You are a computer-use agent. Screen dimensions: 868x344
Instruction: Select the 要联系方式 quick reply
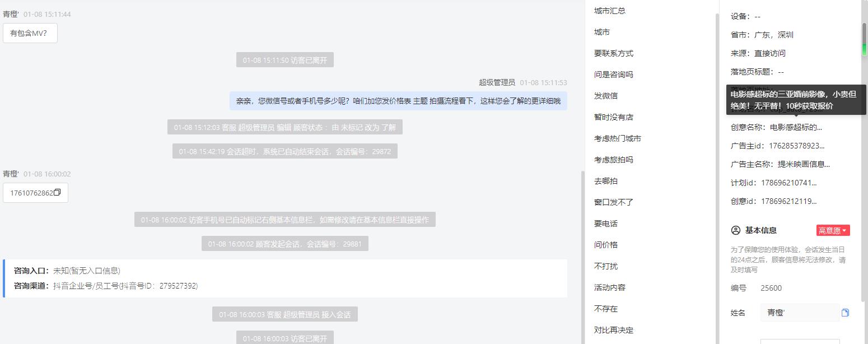[x=614, y=53]
